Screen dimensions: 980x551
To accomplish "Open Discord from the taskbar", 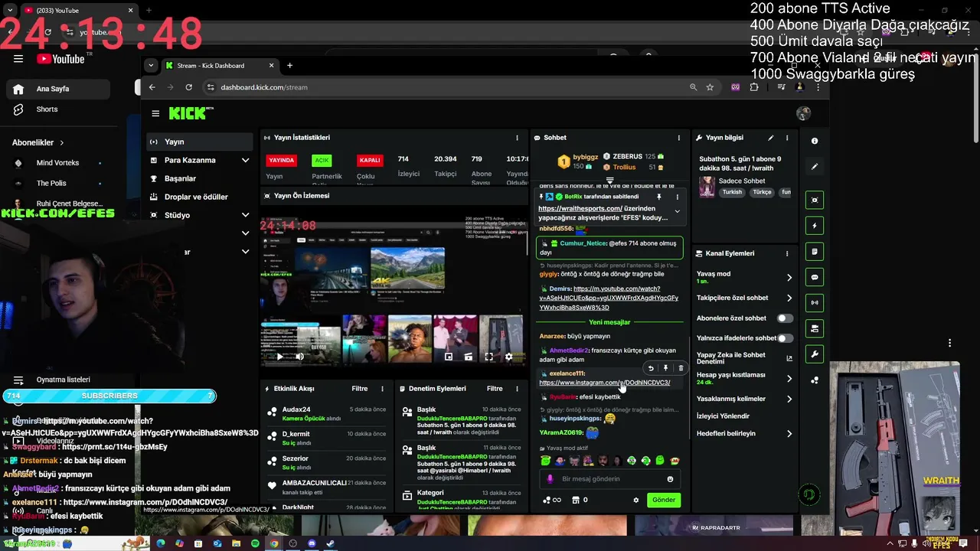I will pos(312,543).
